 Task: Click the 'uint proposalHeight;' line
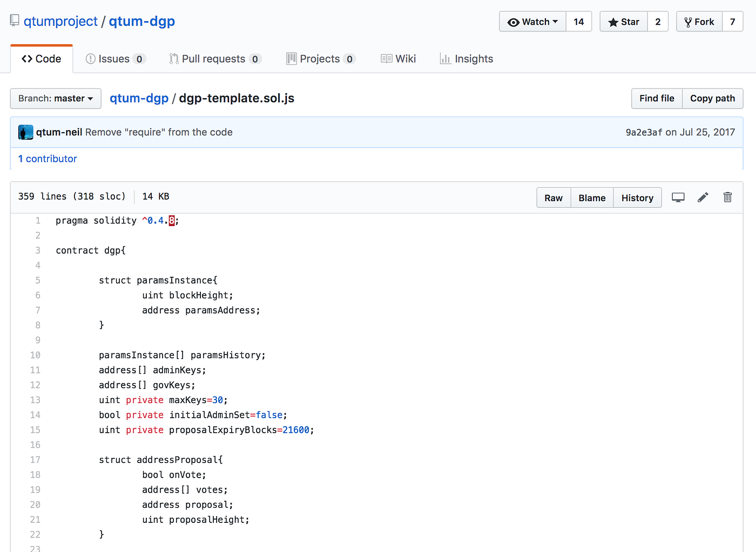(x=196, y=520)
